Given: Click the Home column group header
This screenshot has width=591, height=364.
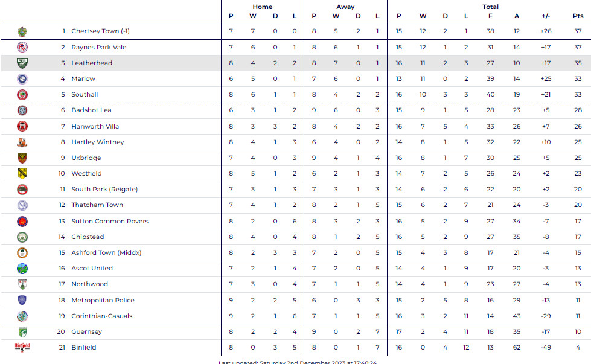Looking at the screenshot, I should [x=262, y=7].
